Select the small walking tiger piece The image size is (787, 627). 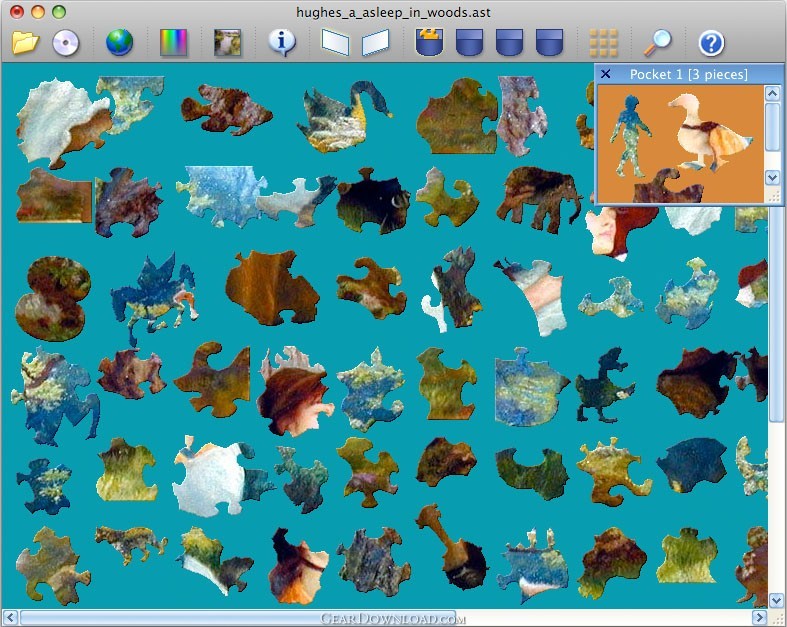pyautogui.click(x=130, y=544)
